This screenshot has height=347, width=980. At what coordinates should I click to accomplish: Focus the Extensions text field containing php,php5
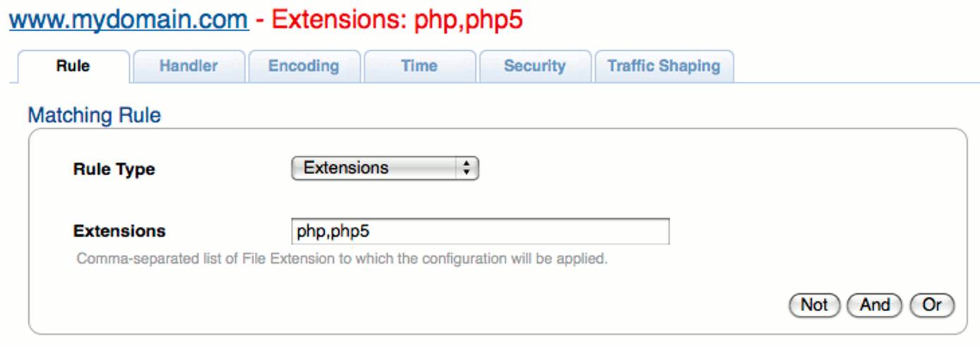tap(480, 231)
